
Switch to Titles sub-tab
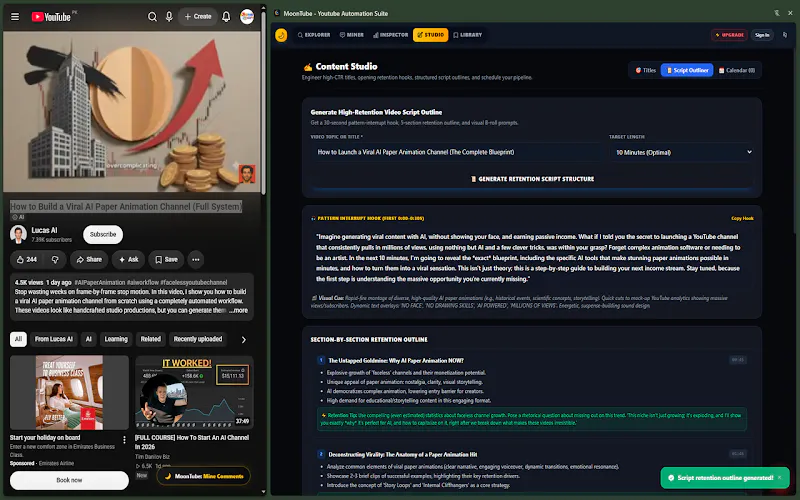tap(645, 70)
